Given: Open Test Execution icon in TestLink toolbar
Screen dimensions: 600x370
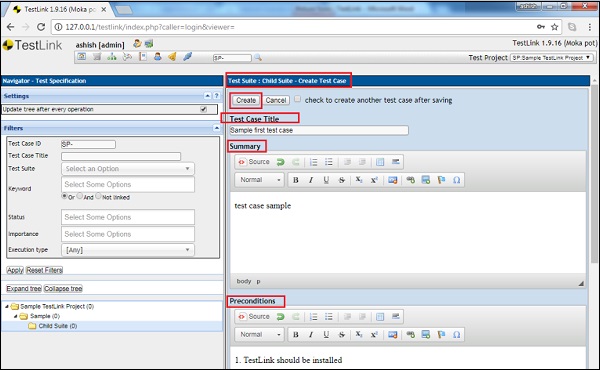Looking at the screenshot, I should click(x=127, y=57).
